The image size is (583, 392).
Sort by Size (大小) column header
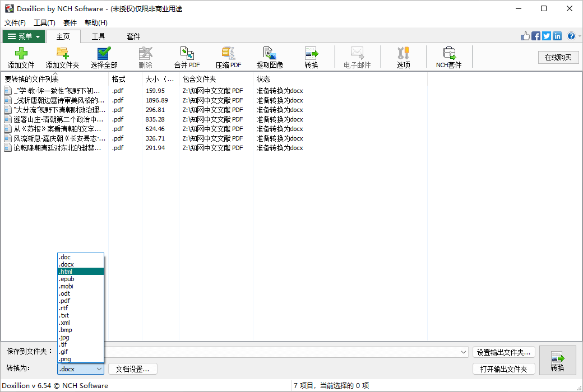[x=160, y=79]
